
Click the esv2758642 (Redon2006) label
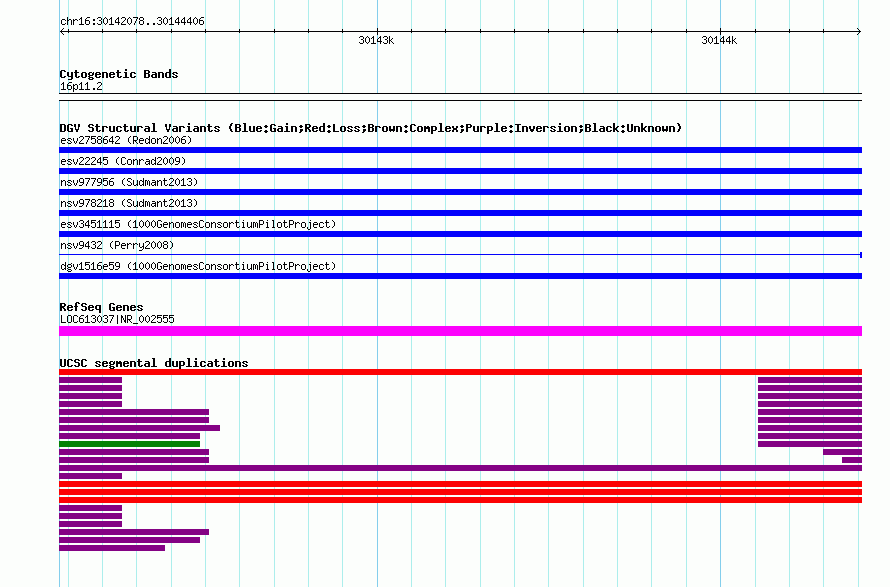126,140
